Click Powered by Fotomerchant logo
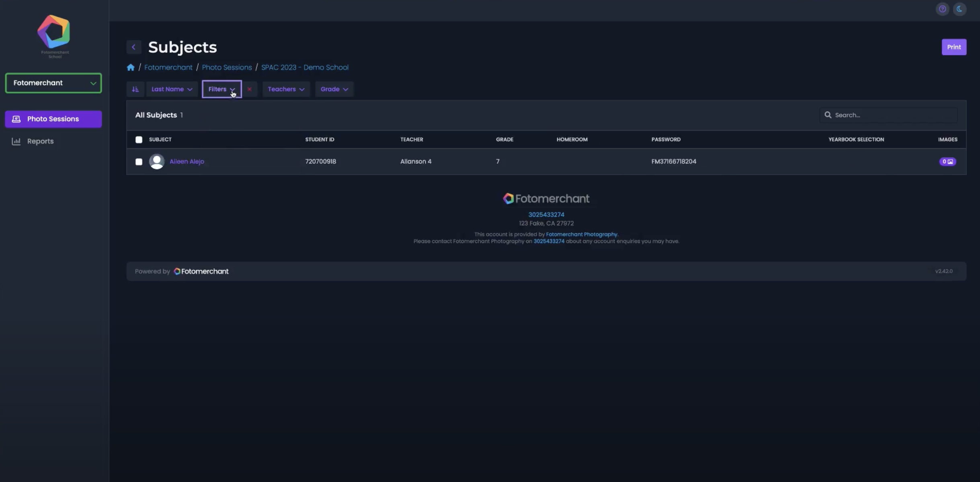The image size is (980, 482). (x=201, y=272)
